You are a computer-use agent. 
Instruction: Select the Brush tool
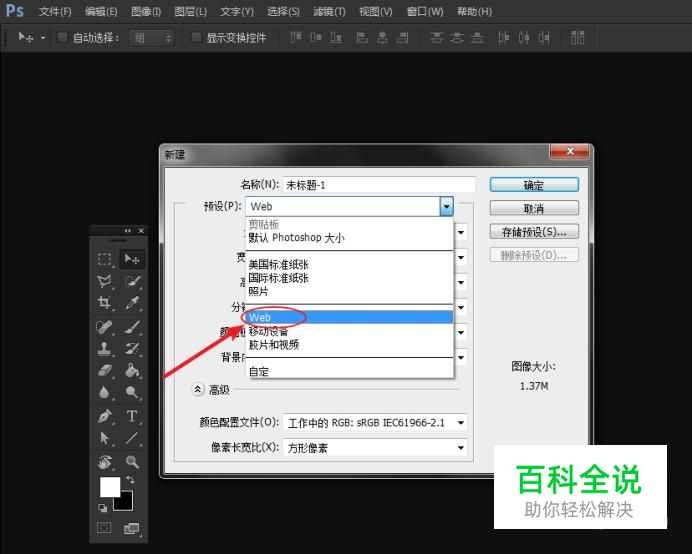132,327
